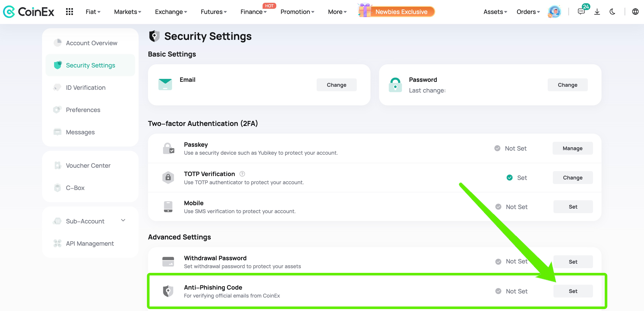Viewport: 644px width, 311px height.
Task: Click the Account Overview pie icon
Action: coord(57,43)
